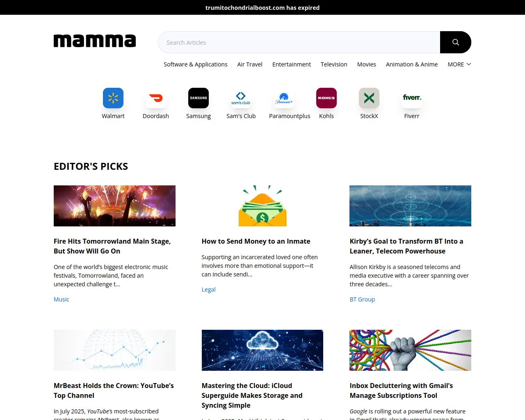This screenshot has width=525, height=420.
Task: Focus the Search Articles input field
Action: (x=299, y=42)
